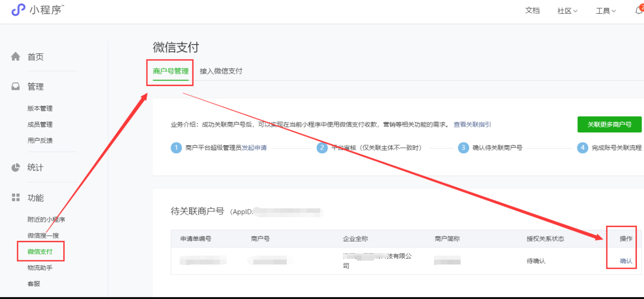
Task: Open the notification bell icon
Action: pos(639,10)
